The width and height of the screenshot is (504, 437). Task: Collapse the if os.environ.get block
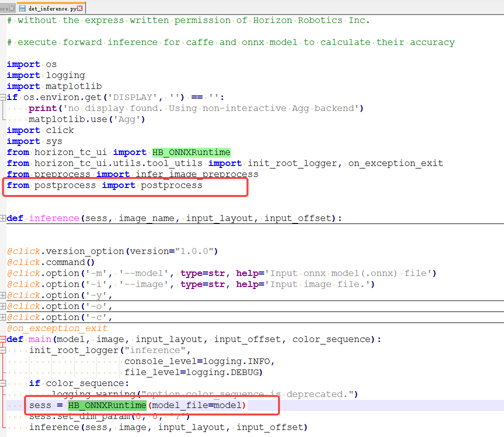pos(3,97)
